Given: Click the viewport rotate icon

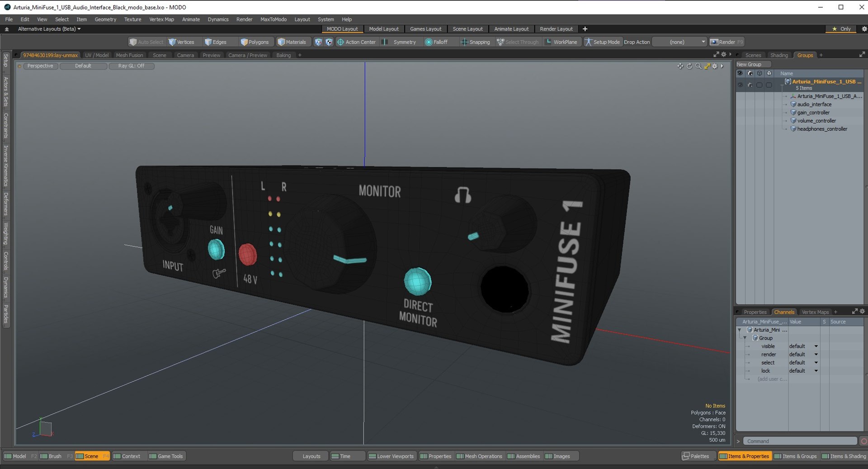Looking at the screenshot, I should click(x=689, y=66).
